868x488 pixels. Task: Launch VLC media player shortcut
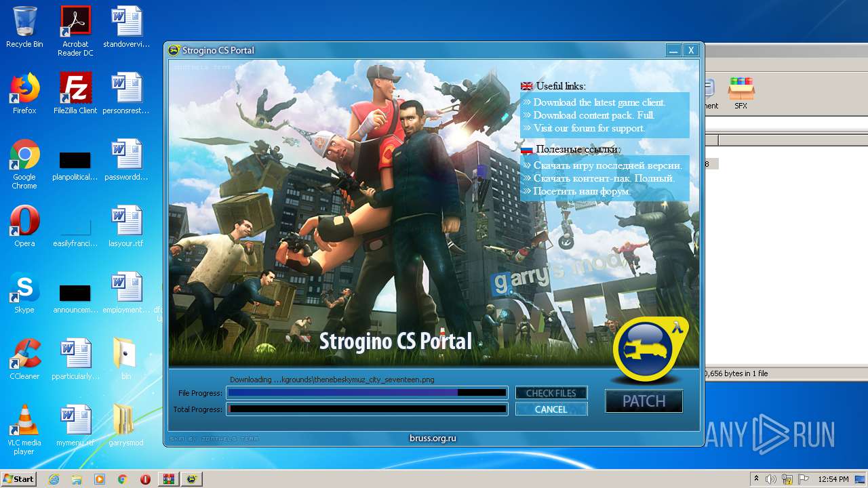point(24,430)
